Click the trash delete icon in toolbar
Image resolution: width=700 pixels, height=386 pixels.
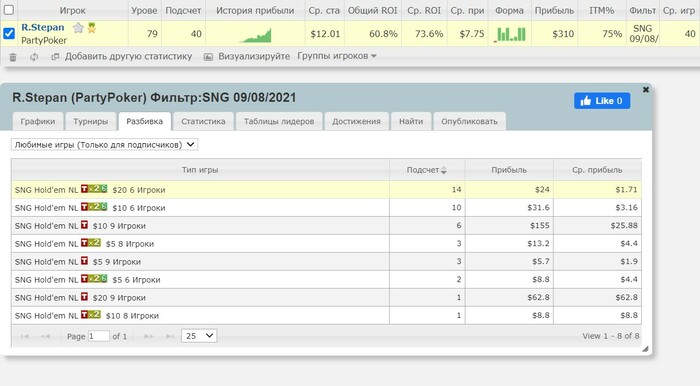13,57
